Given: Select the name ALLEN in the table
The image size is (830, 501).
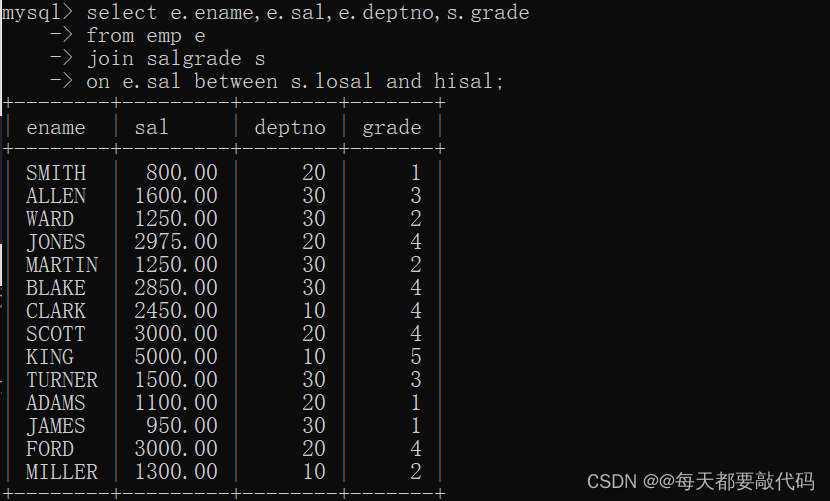Looking at the screenshot, I should tap(56, 196).
